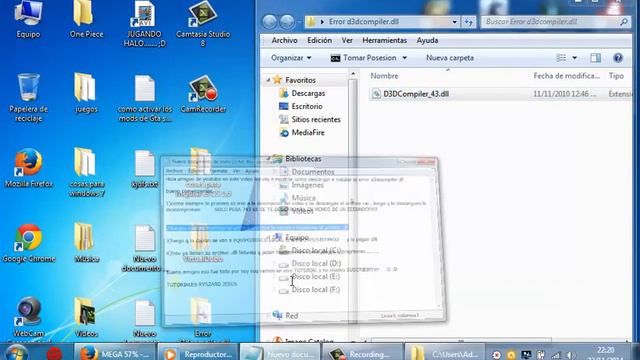This screenshot has width=640, height=360.
Task: Click the refresh button beside address bar
Action: (469, 22)
